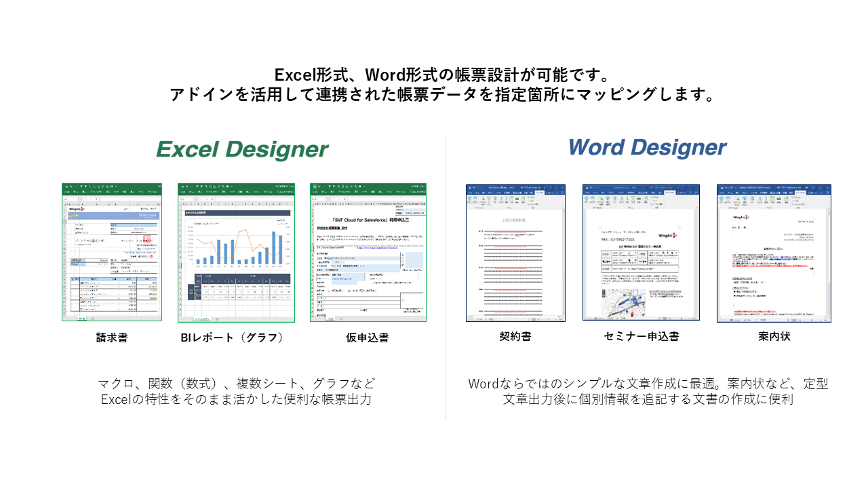
Task: Click the Word Designer logo
Action: click(x=647, y=147)
